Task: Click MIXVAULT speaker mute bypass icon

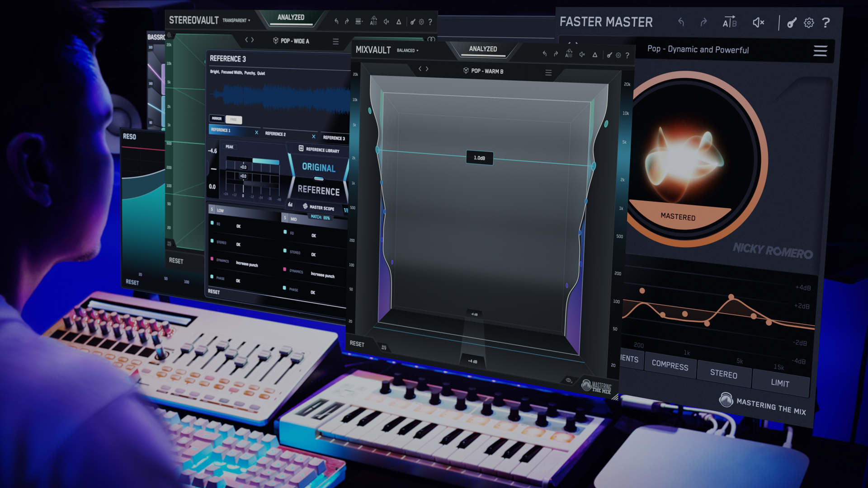Action: (582, 54)
